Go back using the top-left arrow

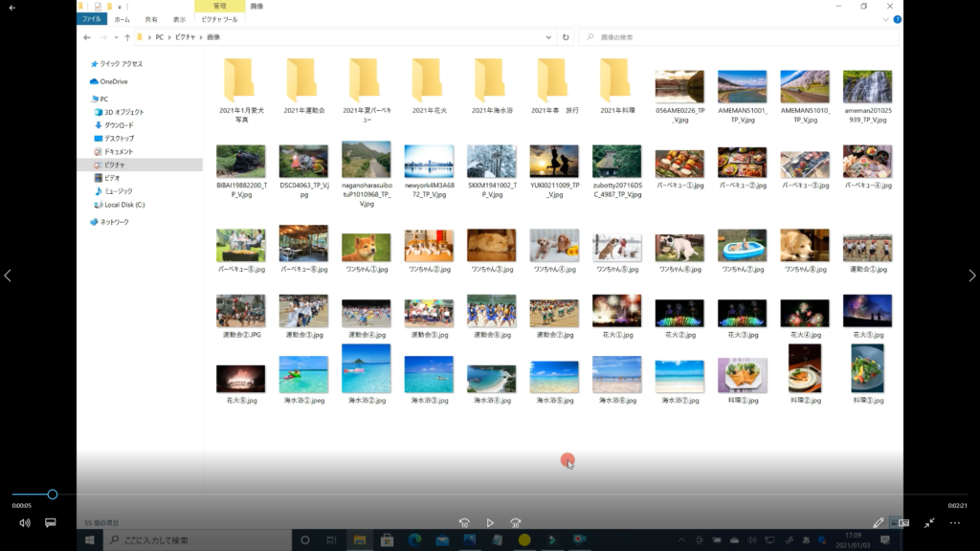[11, 8]
